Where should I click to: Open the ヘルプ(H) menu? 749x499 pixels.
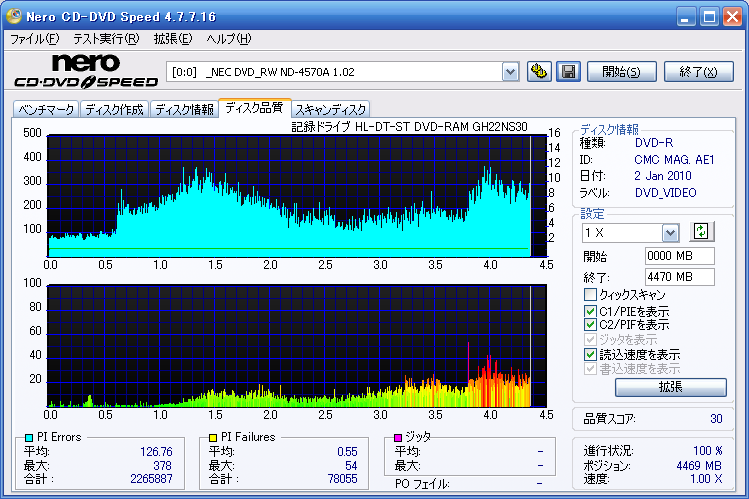pos(229,39)
